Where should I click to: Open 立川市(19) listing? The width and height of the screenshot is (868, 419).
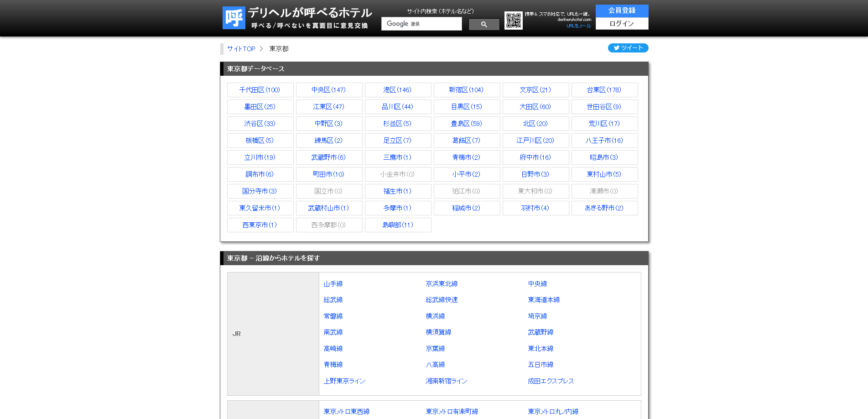click(260, 157)
